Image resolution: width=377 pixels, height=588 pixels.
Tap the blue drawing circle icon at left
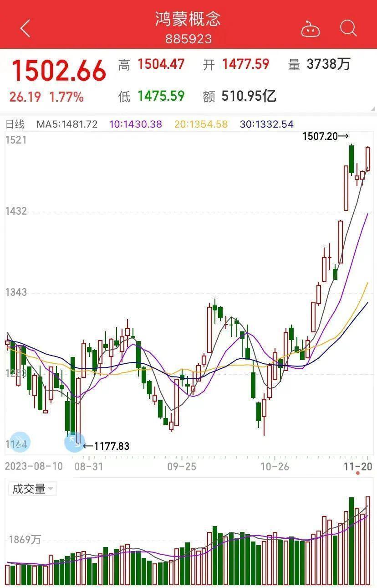pos(20,441)
